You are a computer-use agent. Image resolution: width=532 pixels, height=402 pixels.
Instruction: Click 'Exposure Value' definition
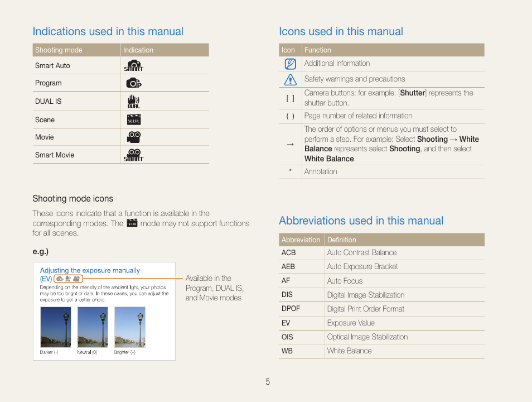(x=351, y=323)
